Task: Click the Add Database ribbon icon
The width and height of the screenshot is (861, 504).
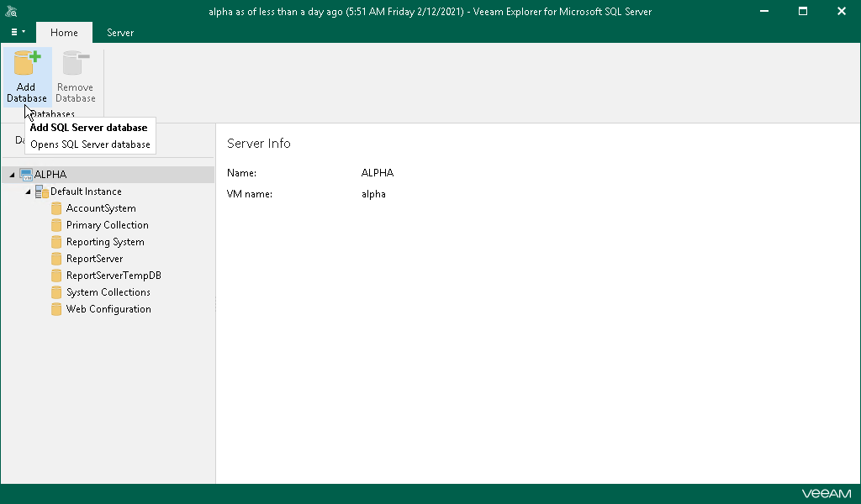Action: coord(27,63)
